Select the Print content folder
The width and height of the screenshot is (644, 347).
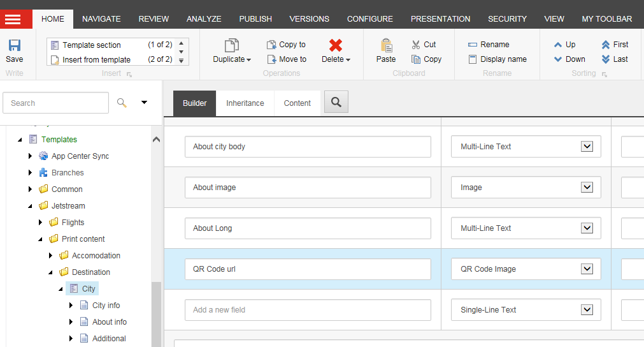[83, 239]
